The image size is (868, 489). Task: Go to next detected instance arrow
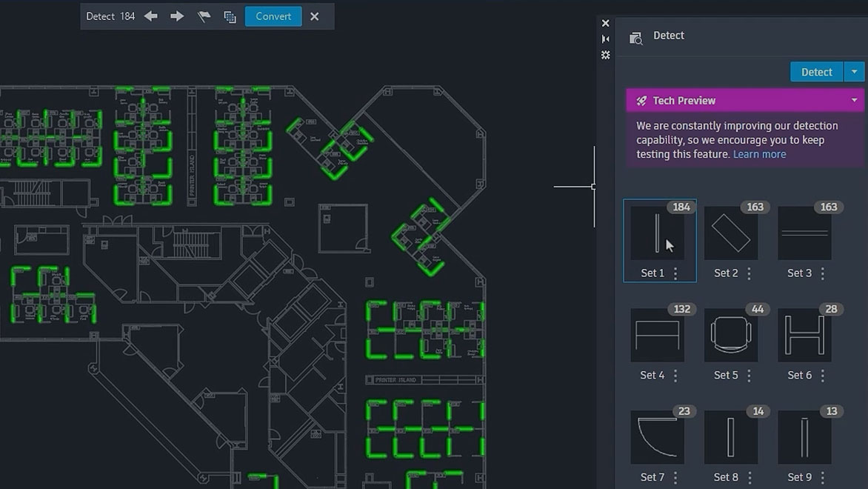177,16
